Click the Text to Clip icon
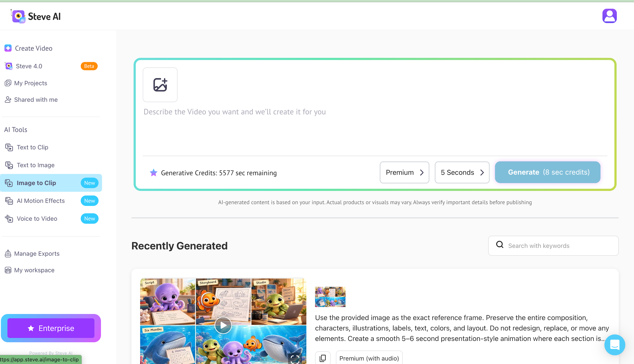 coord(9,147)
